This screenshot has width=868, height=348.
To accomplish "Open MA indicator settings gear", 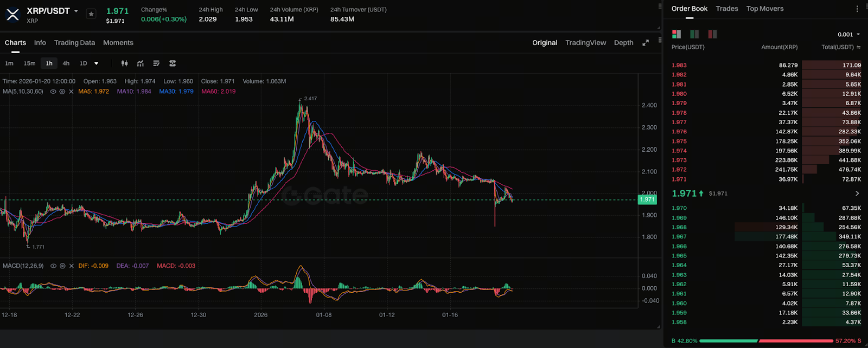I will pos(62,92).
